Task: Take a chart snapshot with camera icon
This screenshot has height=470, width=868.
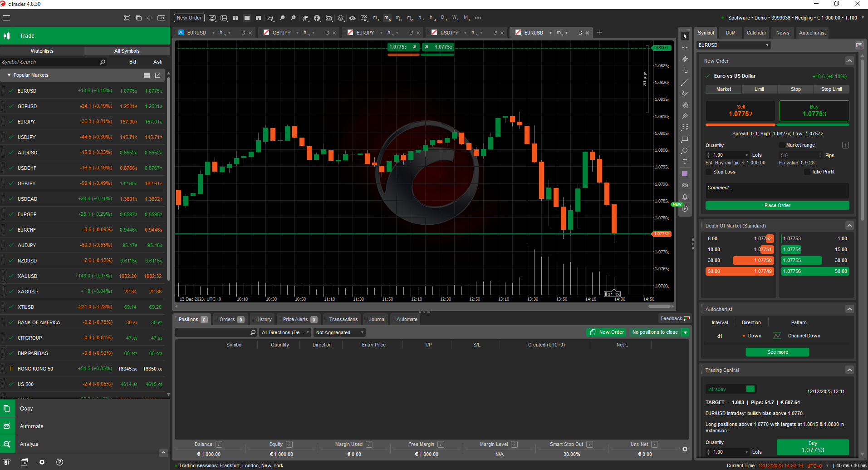Action: click(x=685, y=185)
